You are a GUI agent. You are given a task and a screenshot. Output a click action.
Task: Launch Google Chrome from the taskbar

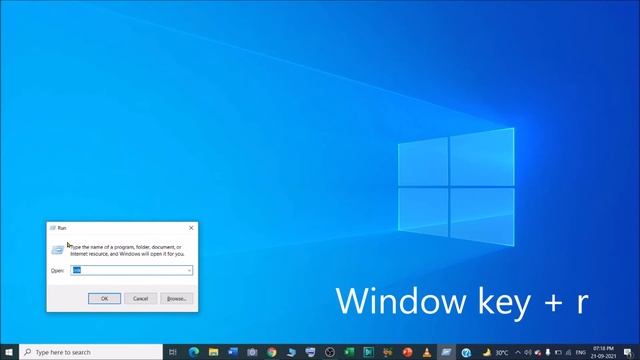[272, 352]
